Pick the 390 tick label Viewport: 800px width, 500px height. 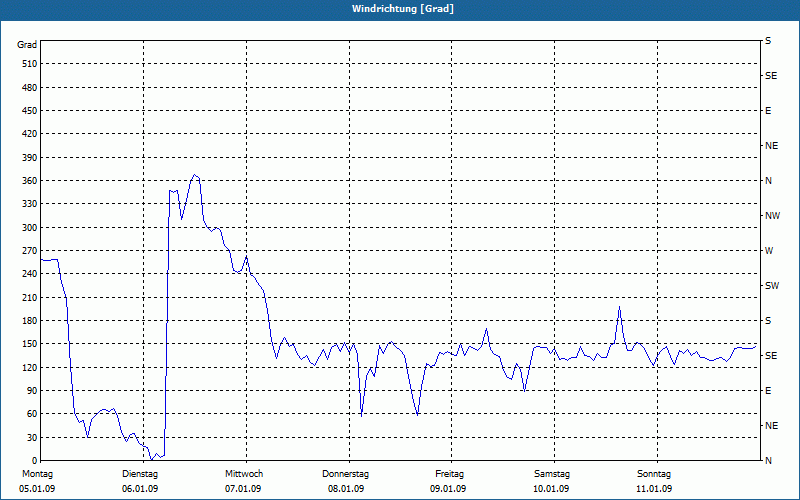coord(30,157)
